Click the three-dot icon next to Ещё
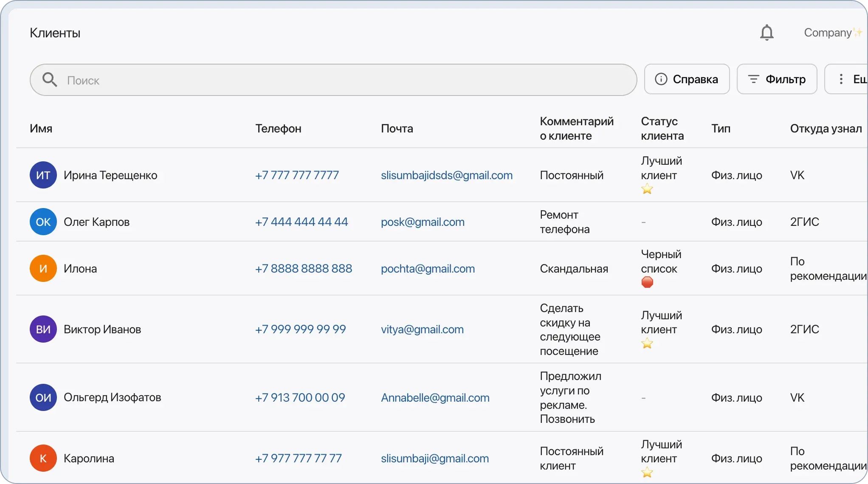This screenshot has width=868, height=484. point(840,79)
